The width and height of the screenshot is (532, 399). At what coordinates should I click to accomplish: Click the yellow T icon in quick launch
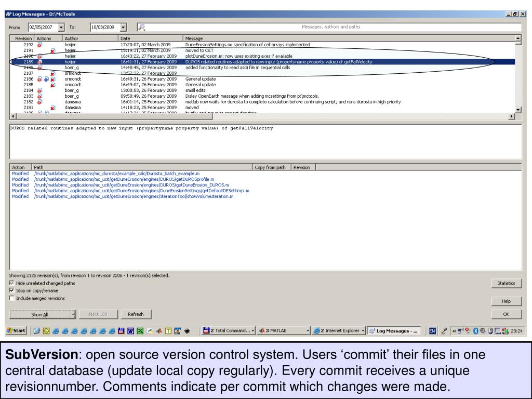(168, 331)
